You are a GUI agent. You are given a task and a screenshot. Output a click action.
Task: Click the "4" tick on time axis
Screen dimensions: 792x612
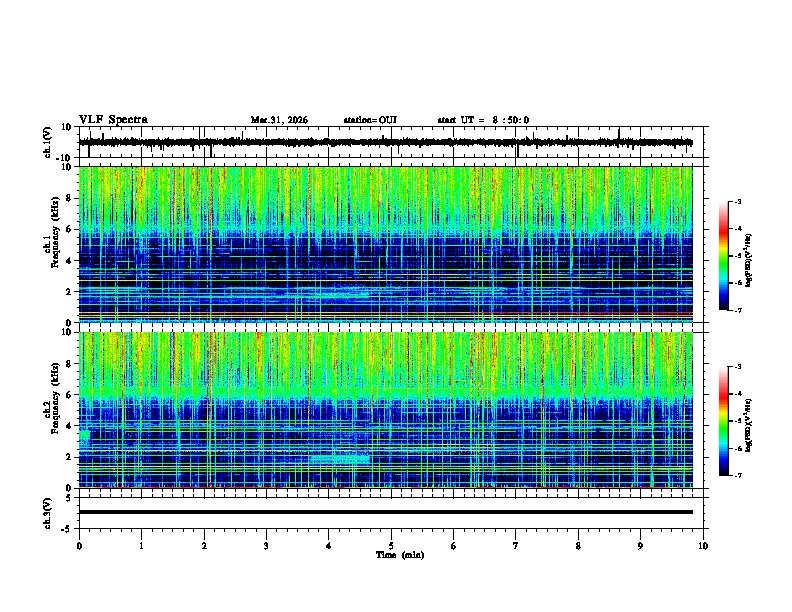329,546
